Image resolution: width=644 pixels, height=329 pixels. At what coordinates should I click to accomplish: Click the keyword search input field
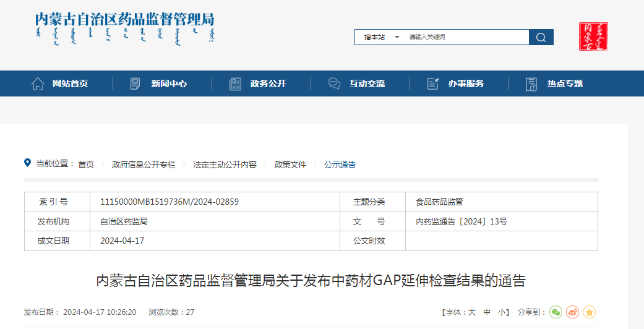467,37
